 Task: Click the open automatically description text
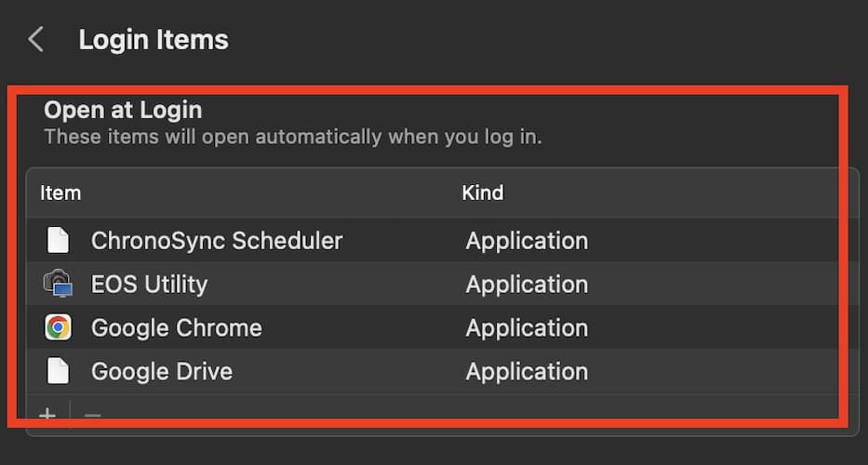(293, 138)
